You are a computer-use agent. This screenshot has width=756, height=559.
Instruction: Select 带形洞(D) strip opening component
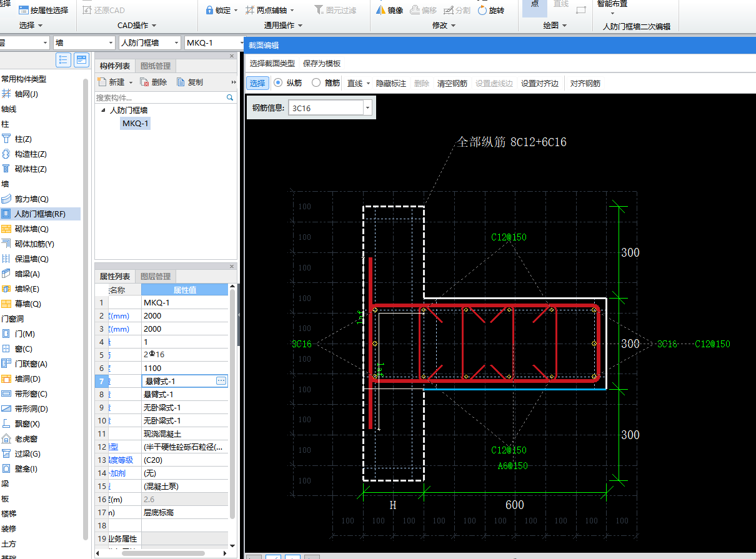[24, 408]
